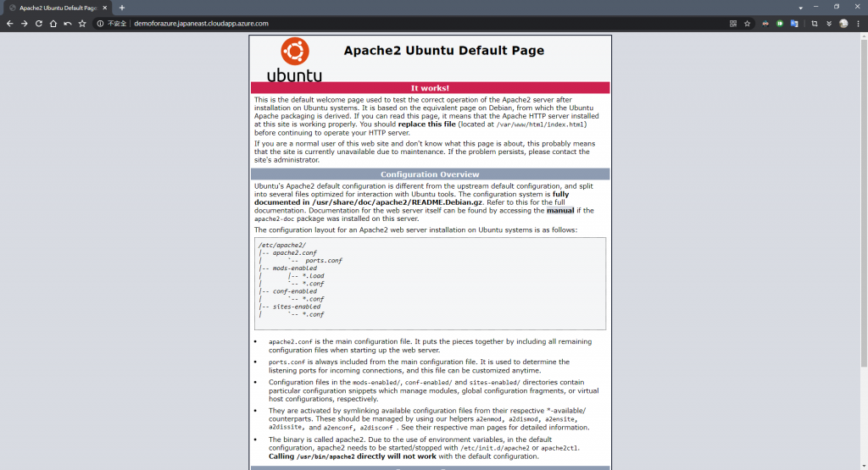Click the '/etc/apache2/' line in config tree
Image resolution: width=868 pixels, height=470 pixels.
pyautogui.click(x=281, y=245)
